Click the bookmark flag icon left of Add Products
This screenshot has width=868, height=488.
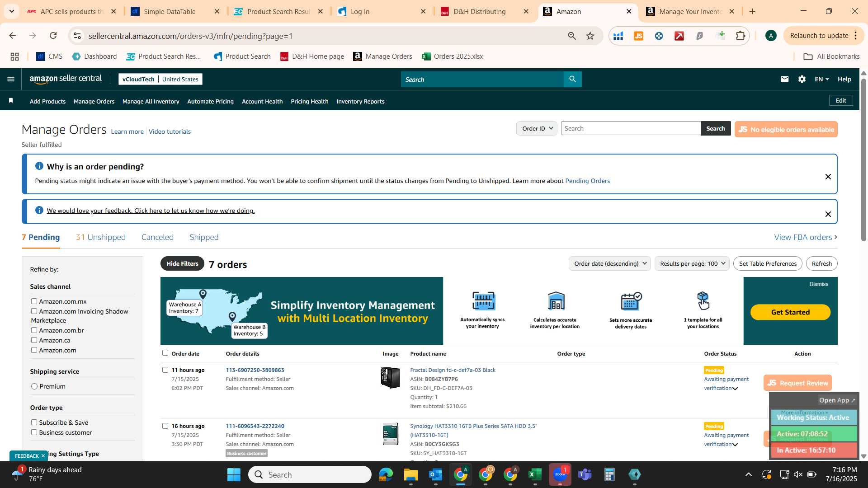11,101
